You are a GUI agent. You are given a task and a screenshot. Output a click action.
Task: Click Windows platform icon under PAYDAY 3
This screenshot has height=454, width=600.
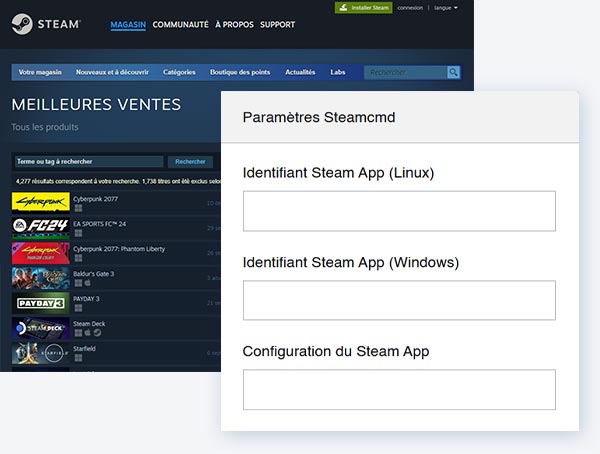click(x=78, y=308)
